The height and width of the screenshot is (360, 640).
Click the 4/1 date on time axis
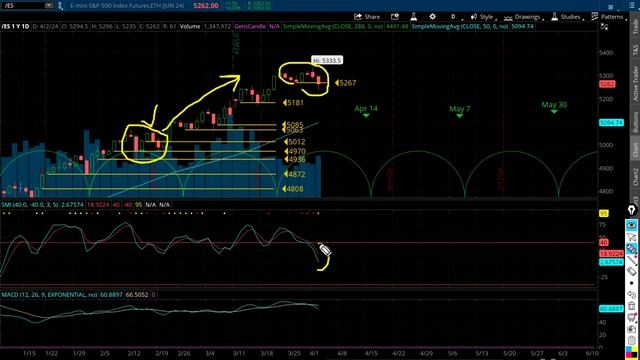point(314,353)
